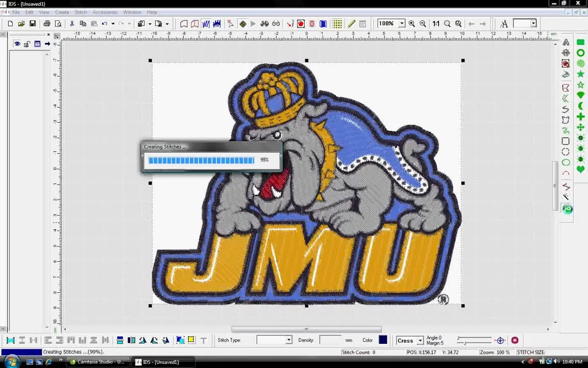Click the dark blue Color swatch

pyautogui.click(x=383, y=340)
